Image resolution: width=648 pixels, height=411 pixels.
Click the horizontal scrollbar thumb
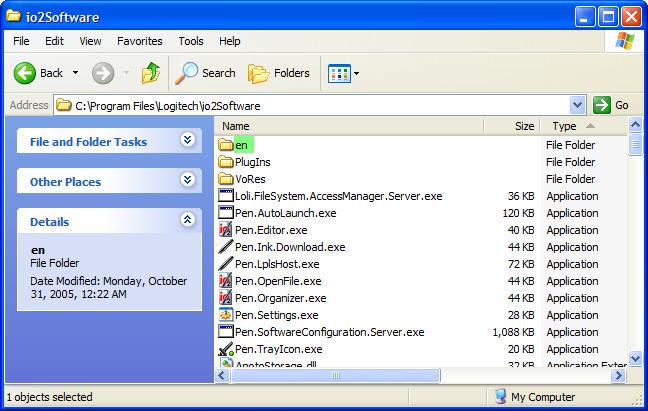click(336, 375)
